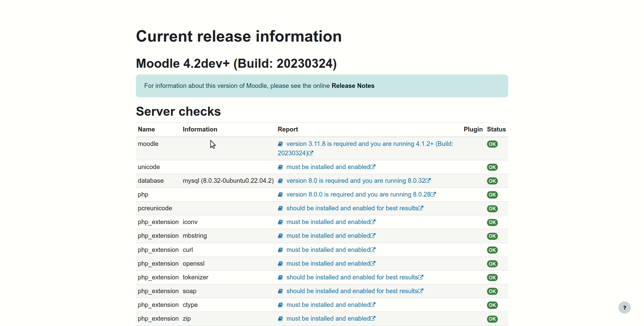The width and height of the screenshot is (644, 326).
Task: Click the book icon in pcreunicode row
Action: [x=280, y=209]
